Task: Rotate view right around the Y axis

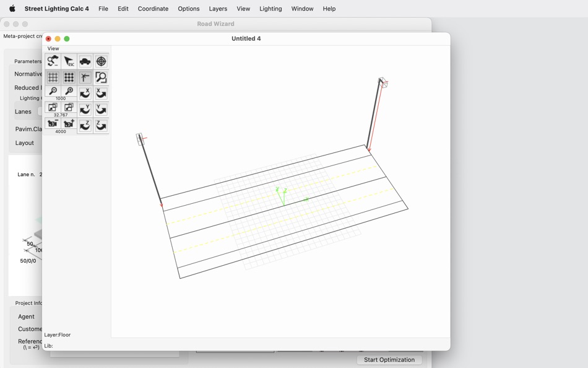Action: click(x=102, y=109)
